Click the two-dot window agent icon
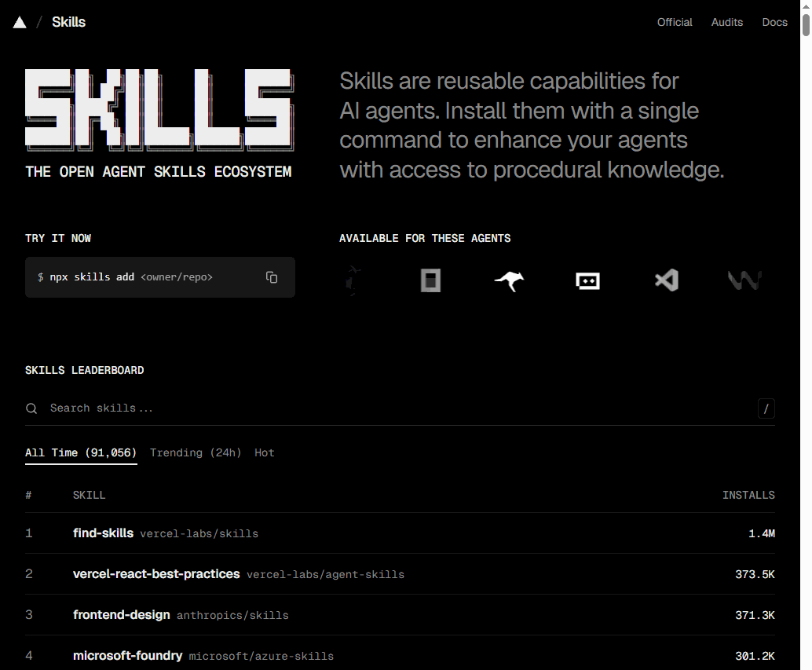Image resolution: width=812 pixels, height=670 pixels. click(x=587, y=280)
